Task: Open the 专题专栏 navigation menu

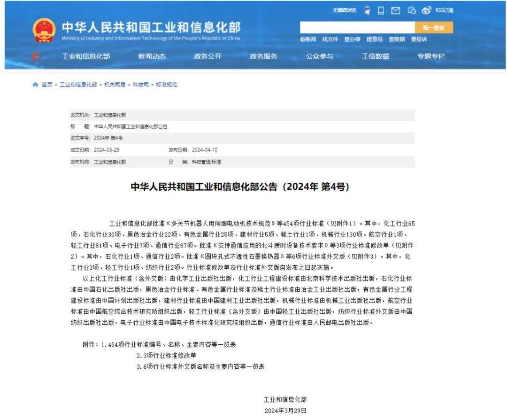Action: coord(431,56)
